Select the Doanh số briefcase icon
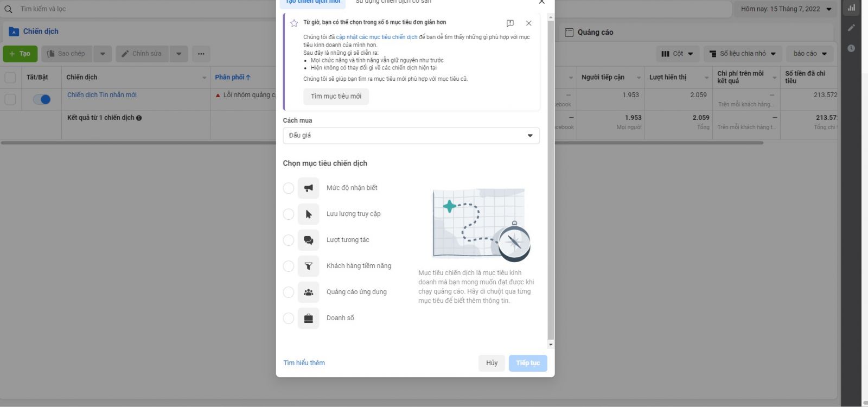Image resolution: width=868 pixels, height=407 pixels. pos(308,318)
